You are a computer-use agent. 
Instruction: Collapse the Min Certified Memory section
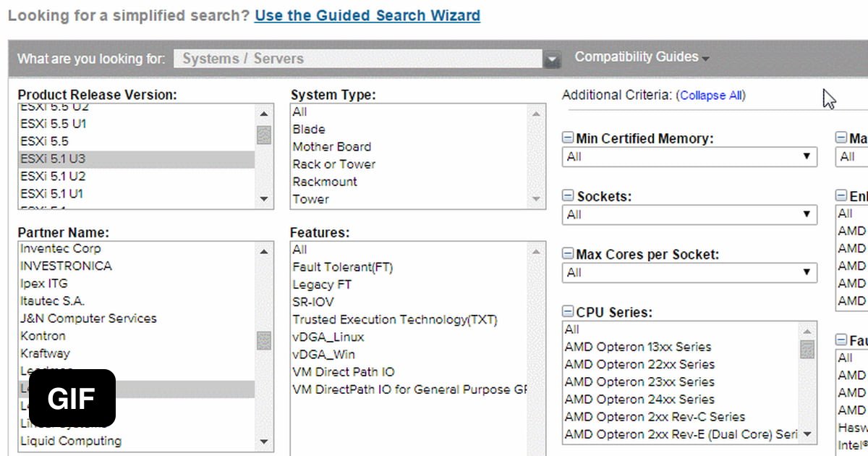point(568,138)
